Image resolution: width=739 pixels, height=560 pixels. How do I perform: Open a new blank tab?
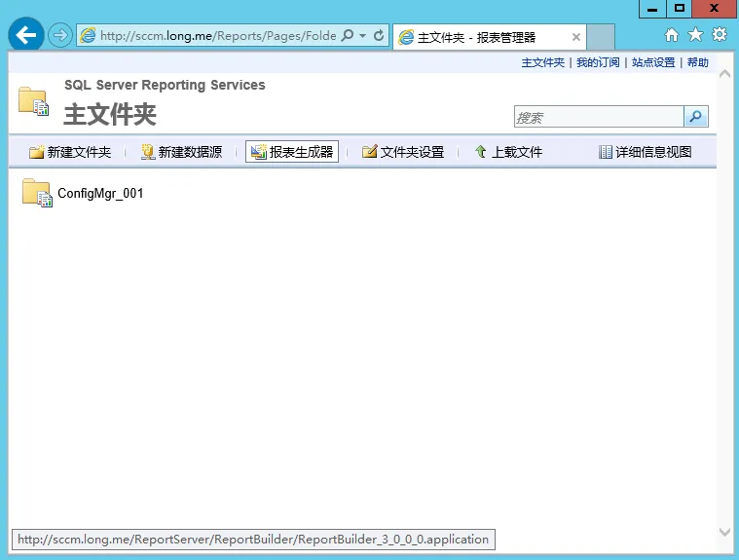[x=601, y=37]
